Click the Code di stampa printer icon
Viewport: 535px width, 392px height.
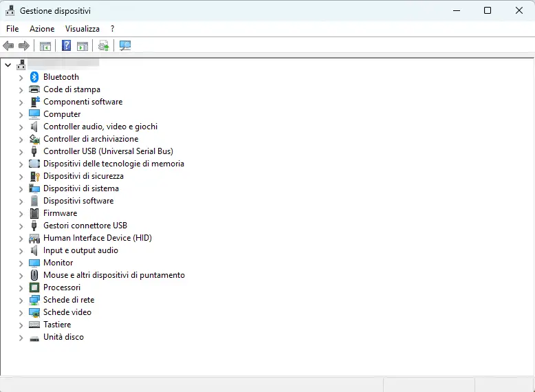coord(34,89)
